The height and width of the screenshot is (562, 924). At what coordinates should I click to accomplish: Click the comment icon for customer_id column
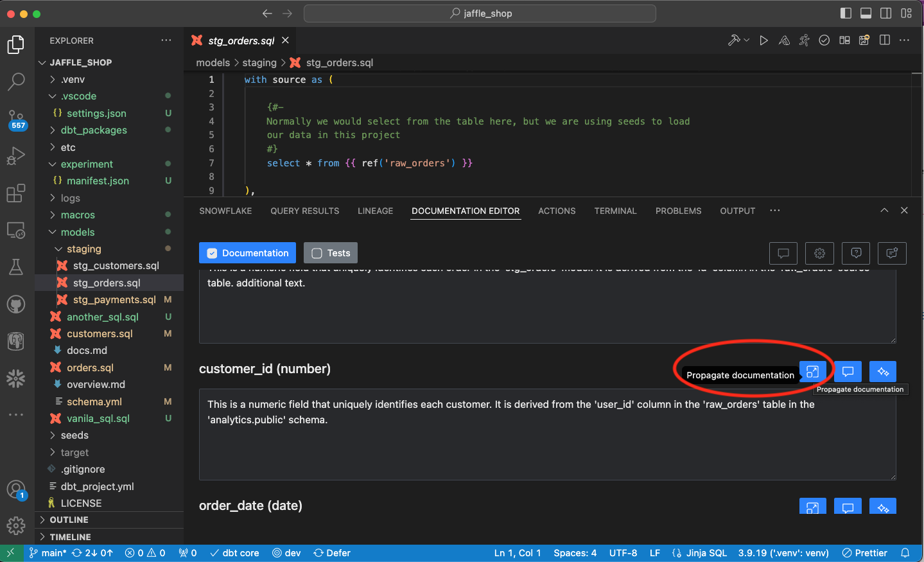click(848, 372)
